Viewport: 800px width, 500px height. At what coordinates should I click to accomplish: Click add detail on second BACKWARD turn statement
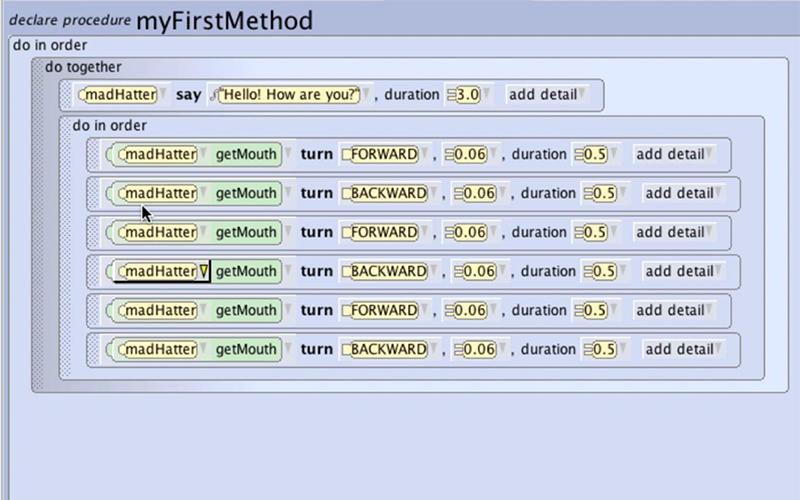point(683,271)
